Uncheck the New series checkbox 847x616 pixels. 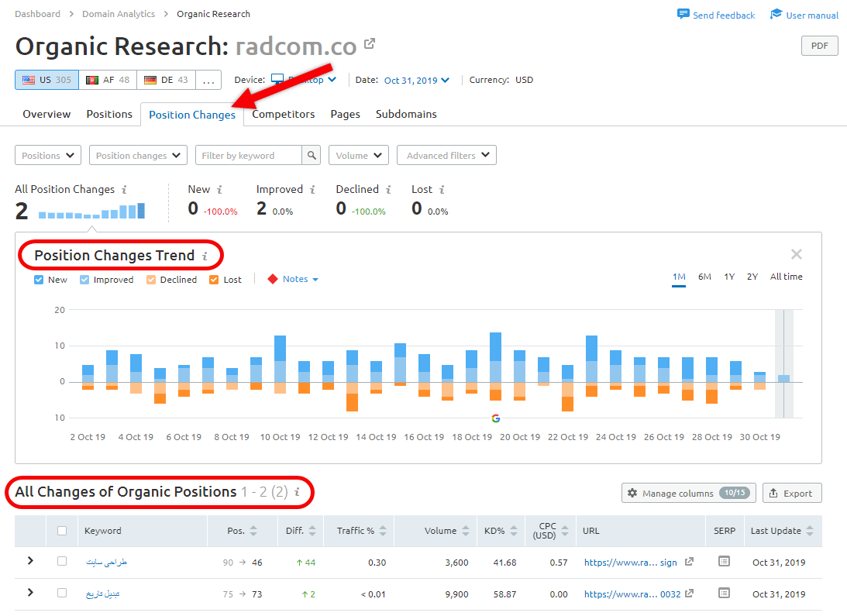[x=39, y=280]
